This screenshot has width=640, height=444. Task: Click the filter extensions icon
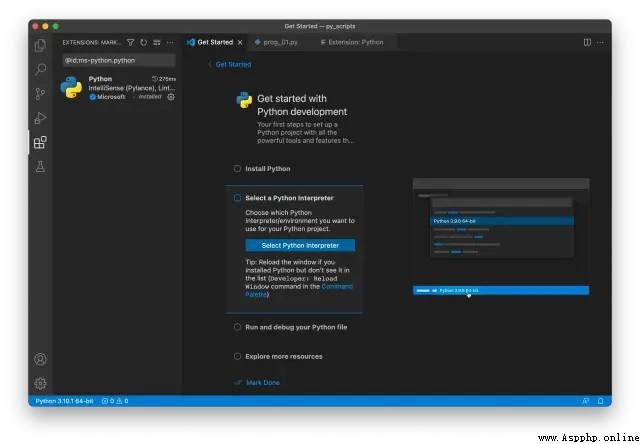coord(130,42)
